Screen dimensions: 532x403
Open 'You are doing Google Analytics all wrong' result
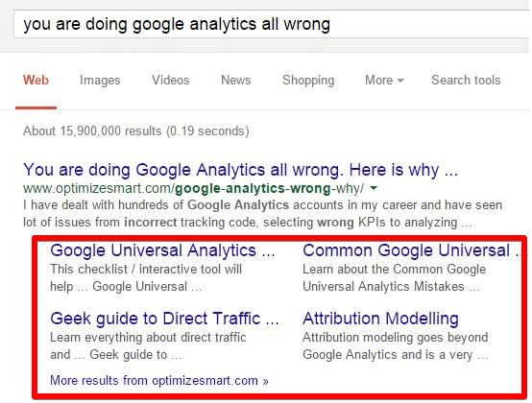[x=241, y=170]
